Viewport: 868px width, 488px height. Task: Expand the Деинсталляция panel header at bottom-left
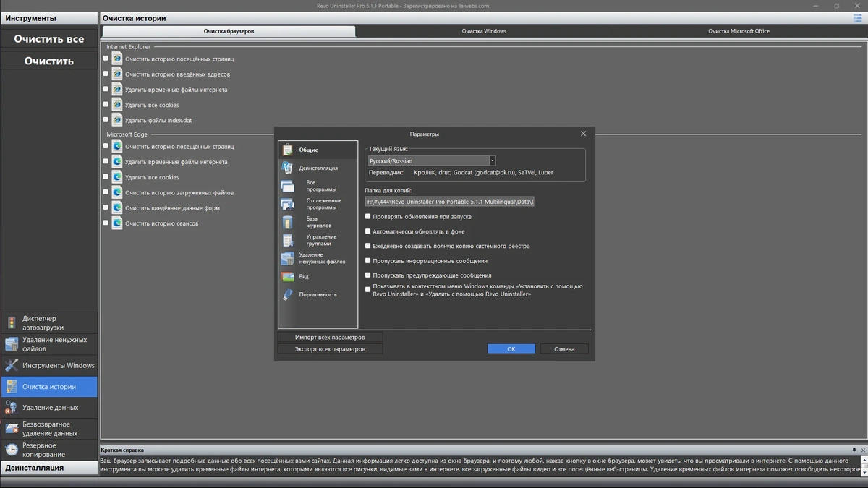[x=49, y=468]
